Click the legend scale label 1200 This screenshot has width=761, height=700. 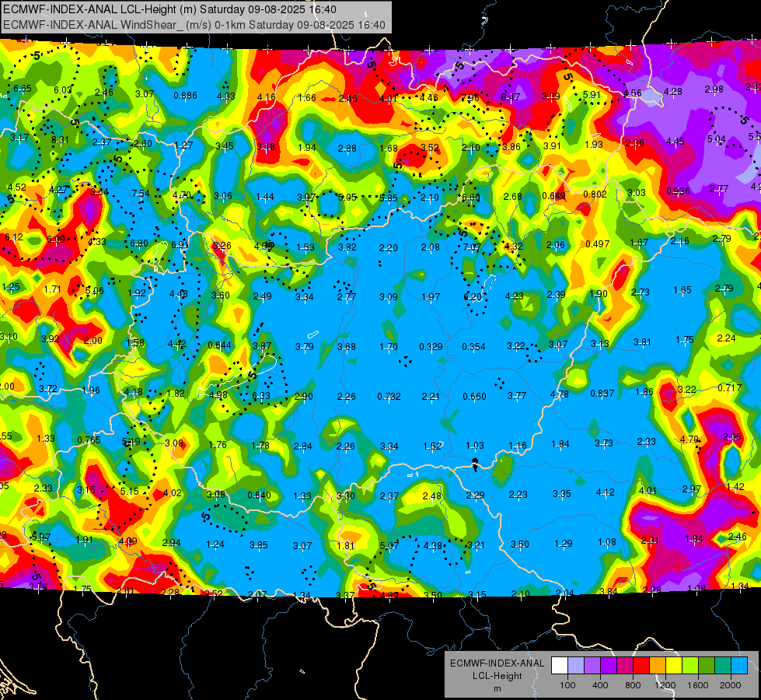(x=665, y=685)
